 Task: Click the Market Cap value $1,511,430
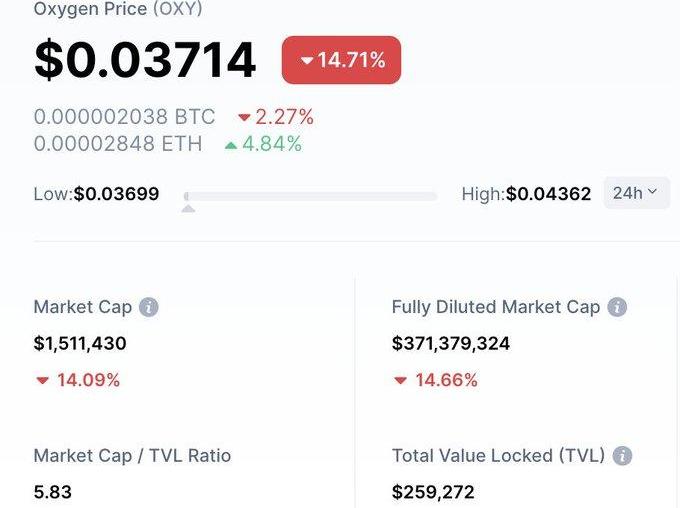(x=80, y=344)
